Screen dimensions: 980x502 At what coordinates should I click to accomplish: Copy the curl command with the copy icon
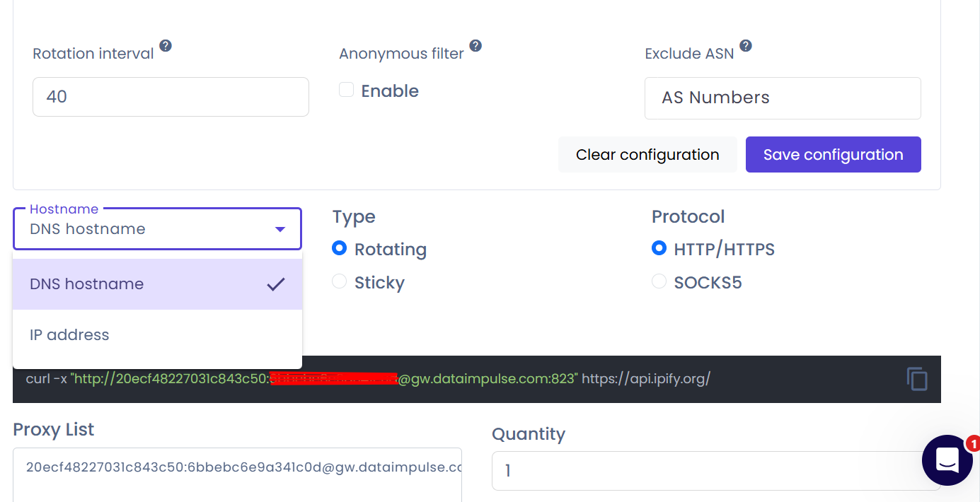(x=917, y=379)
